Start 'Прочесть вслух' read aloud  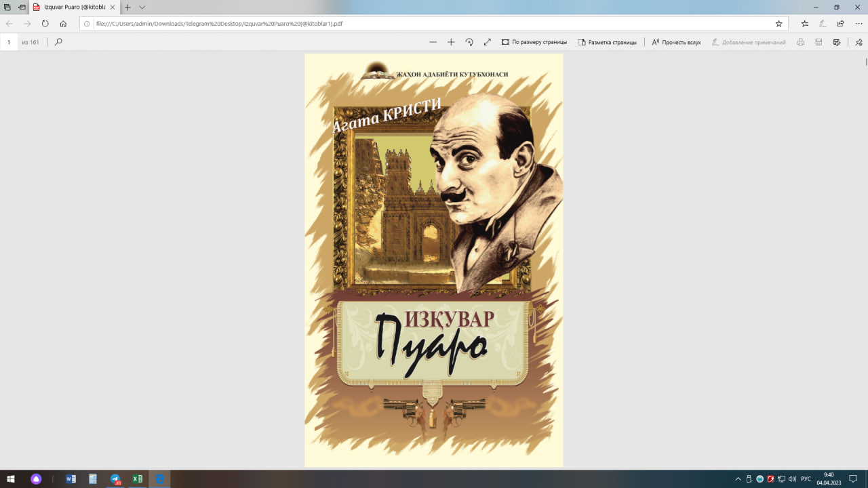676,42
